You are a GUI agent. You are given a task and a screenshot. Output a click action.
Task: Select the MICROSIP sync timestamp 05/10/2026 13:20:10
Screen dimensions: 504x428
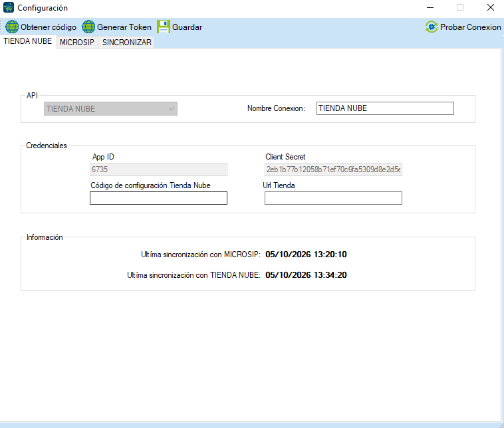click(x=306, y=255)
